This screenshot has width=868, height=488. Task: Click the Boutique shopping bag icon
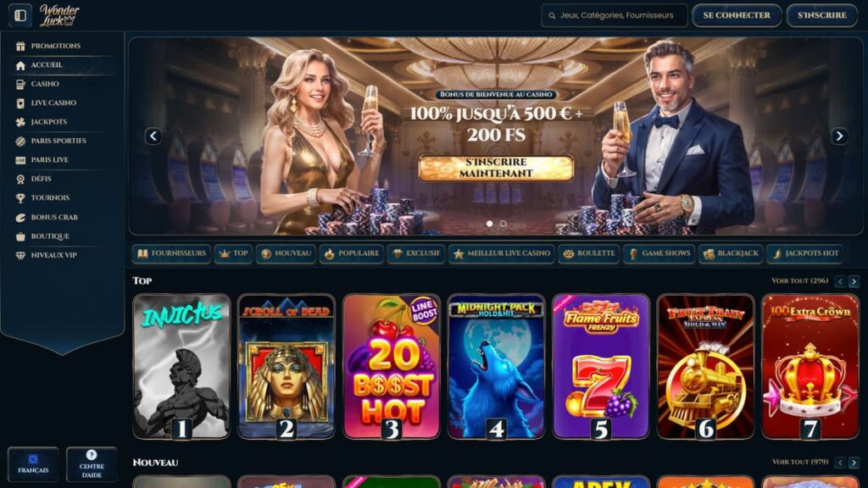[x=20, y=236]
